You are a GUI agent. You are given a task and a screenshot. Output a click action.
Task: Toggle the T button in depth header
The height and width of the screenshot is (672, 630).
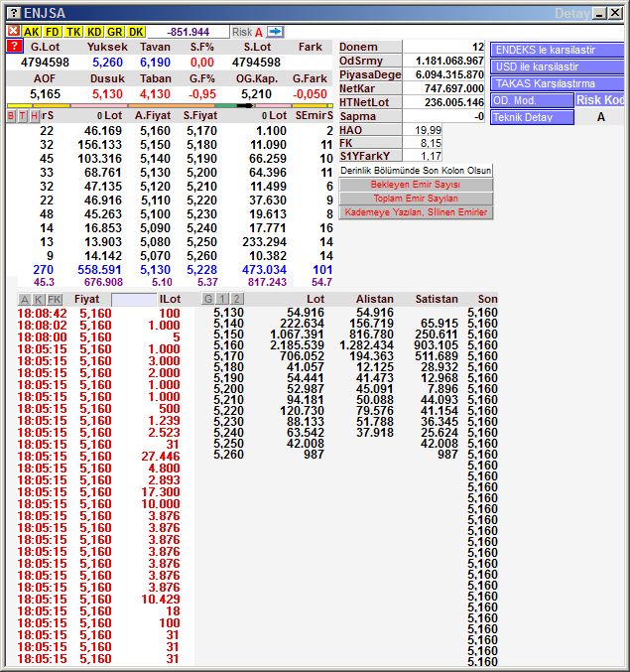[x=23, y=116]
